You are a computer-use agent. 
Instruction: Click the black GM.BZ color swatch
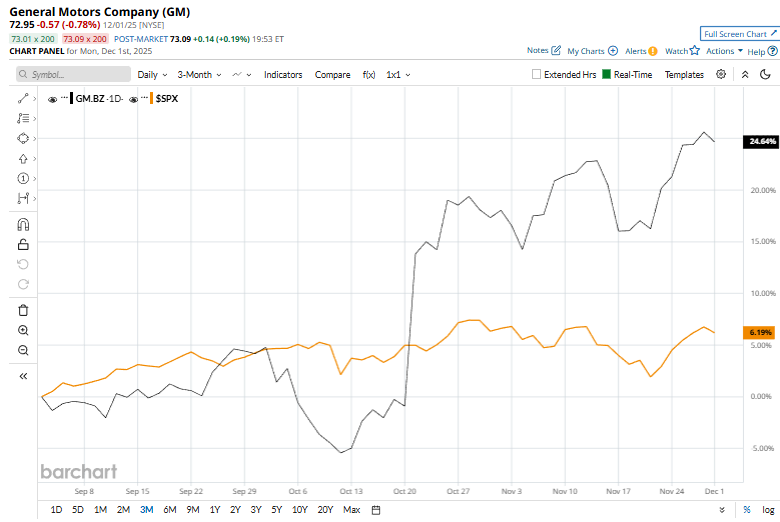(72, 99)
